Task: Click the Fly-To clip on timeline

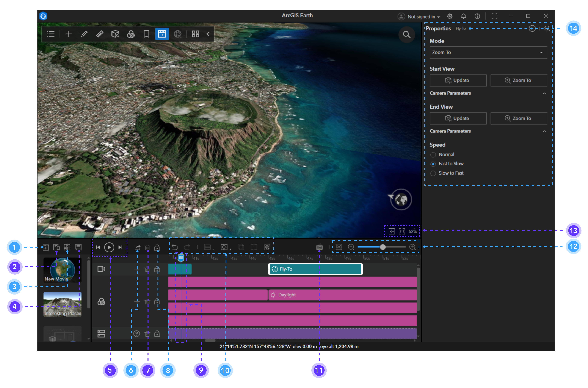Action: point(315,269)
